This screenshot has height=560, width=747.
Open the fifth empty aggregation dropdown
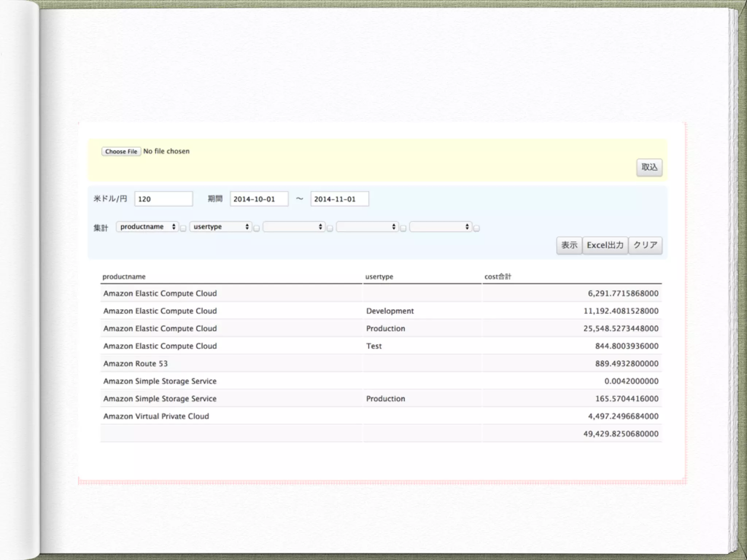pyautogui.click(x=441, y=227)
